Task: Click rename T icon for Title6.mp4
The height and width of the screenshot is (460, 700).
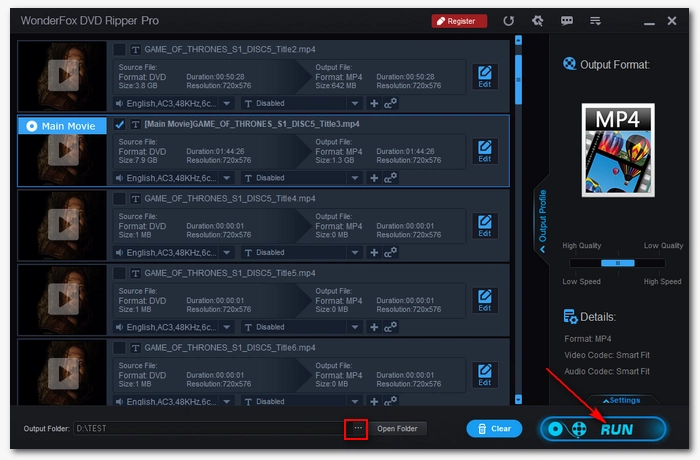Action: [x=135, y=348]
